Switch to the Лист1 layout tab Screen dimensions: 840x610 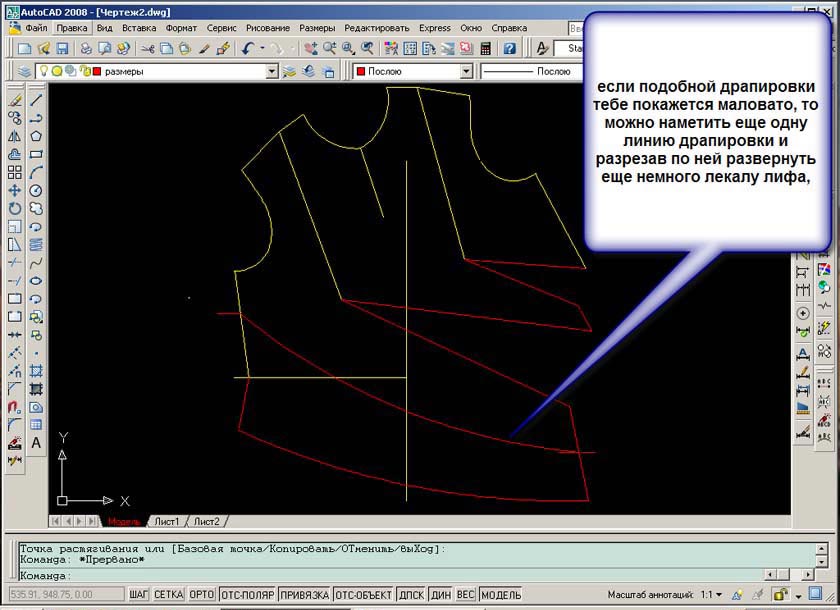pos(166,522)
